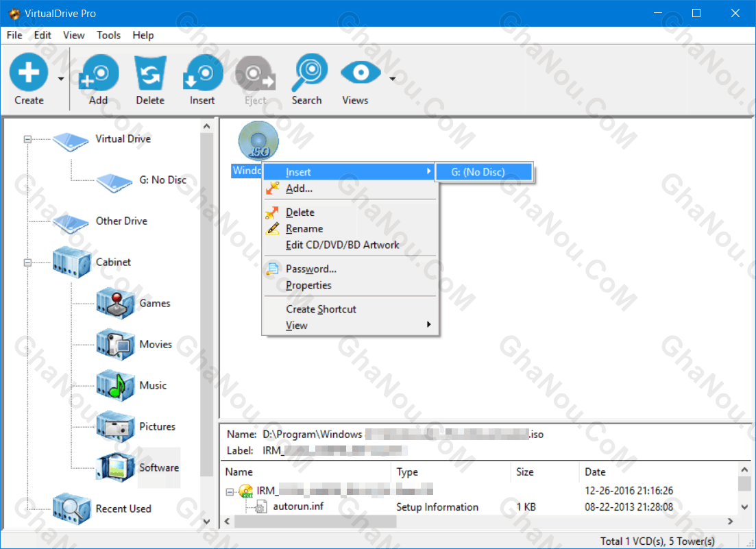Select the ISO disc image thumbnail
The width and height of the screenshot is (756, 549).
point(258,141)
